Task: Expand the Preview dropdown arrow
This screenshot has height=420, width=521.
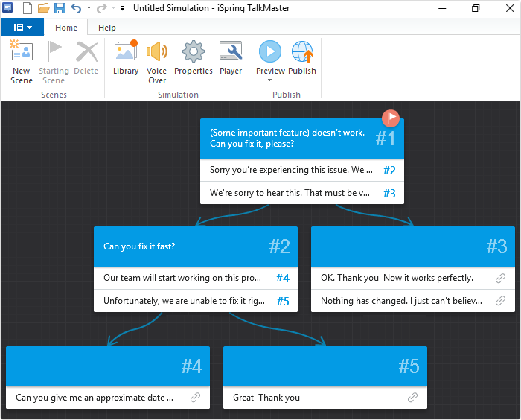Action: coord(269,80)
